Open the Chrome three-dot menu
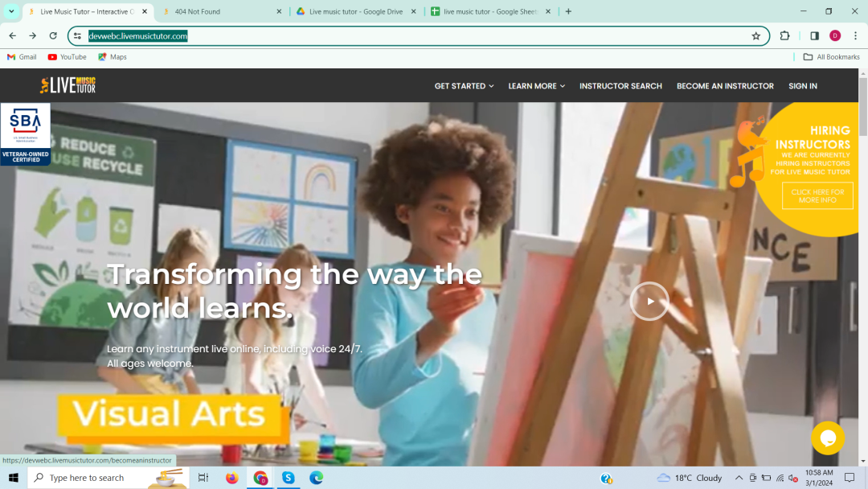The width and height of the screenshot is (868, 489). tap(855, 36)
